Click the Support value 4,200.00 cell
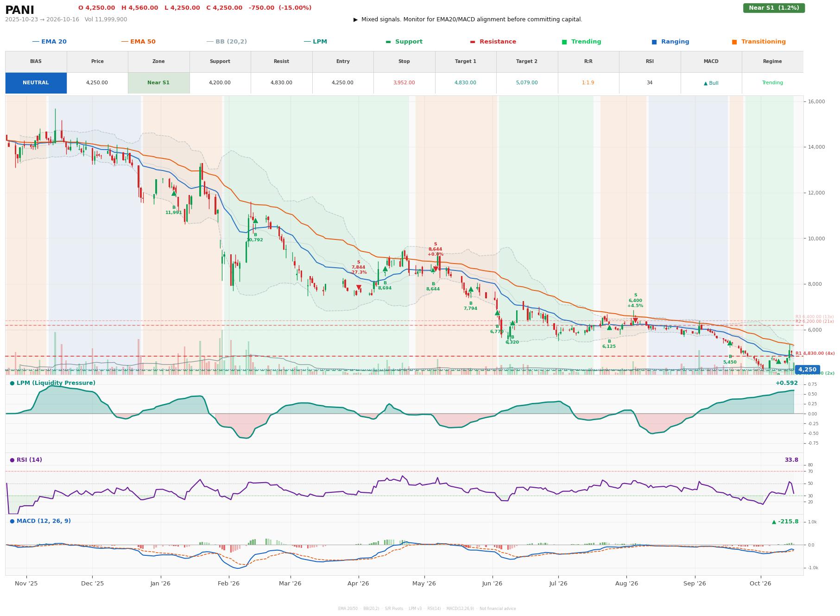The image size is (840, 616). pyautogui.click(x=220, y=83)
